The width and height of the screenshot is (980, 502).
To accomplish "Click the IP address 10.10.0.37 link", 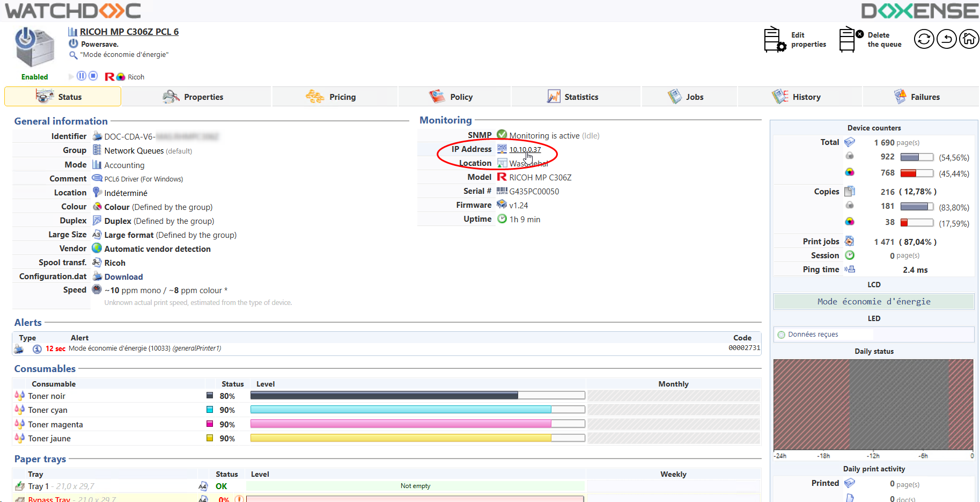I will 525,150.
